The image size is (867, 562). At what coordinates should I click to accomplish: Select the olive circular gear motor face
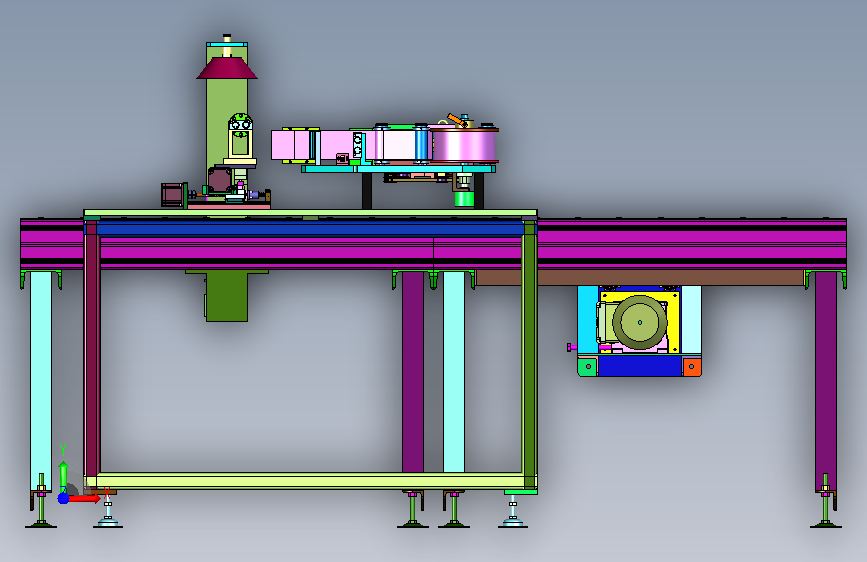pyautogui.click(x=640, y=322)
